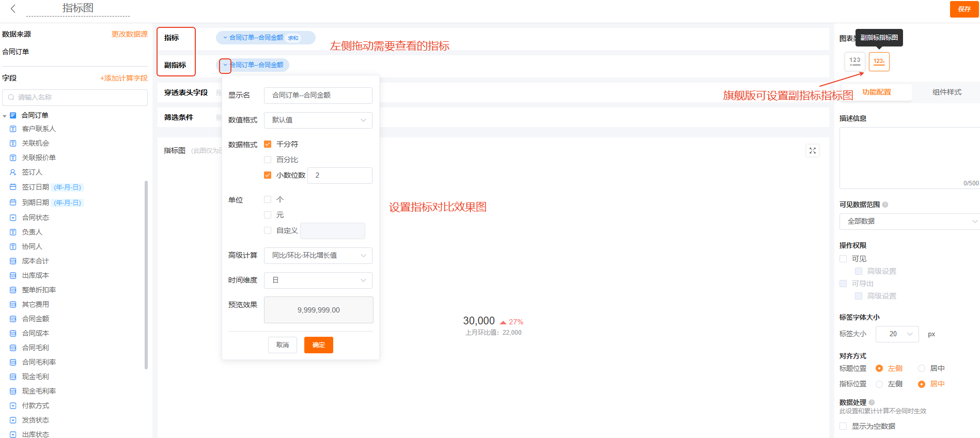Open the 数值格式 dropdown
The width and height of the screenshot is (980, 438).
pyautogui.click(x=318, y=120)
